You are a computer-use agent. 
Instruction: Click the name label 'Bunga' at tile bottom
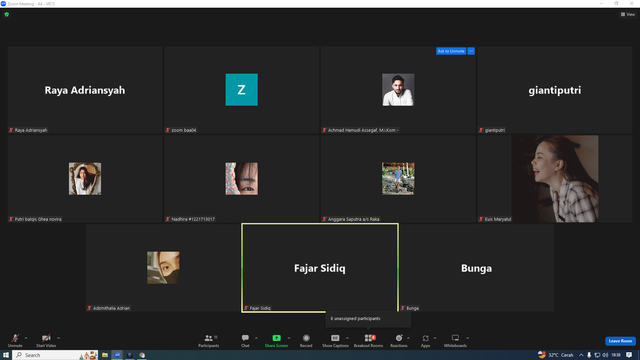[x=410, y=308]
